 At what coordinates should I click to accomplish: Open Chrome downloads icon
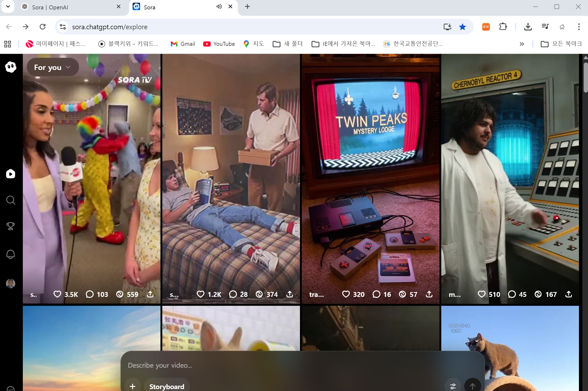pyautogui.click(x=528, y=27)
